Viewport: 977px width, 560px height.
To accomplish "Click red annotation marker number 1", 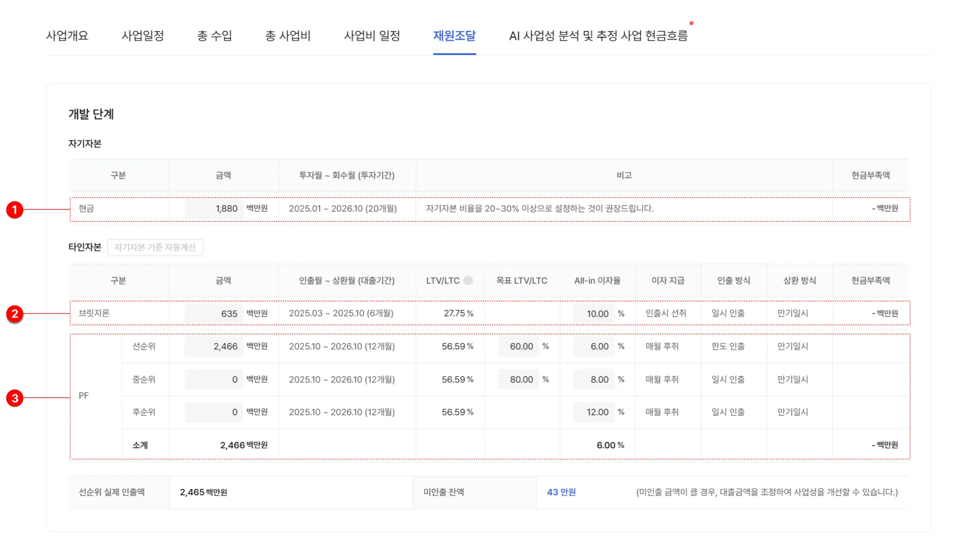I will (x=15, y=209).
